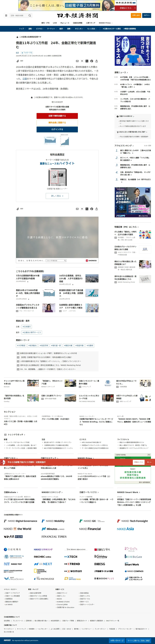
Task: Open ranking item 1 about 三菱UFJ元行員
Action: click(135, 152)
